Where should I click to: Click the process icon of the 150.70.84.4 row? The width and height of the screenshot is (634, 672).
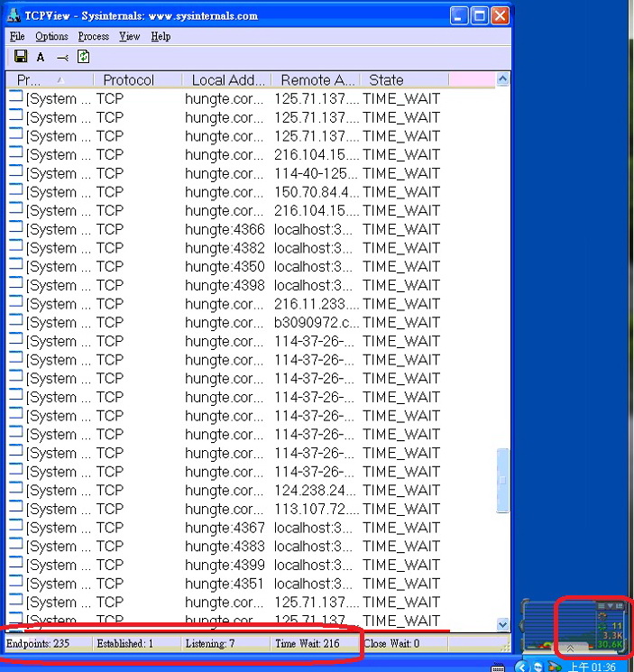pyautogui.click(x=15, y=190)
